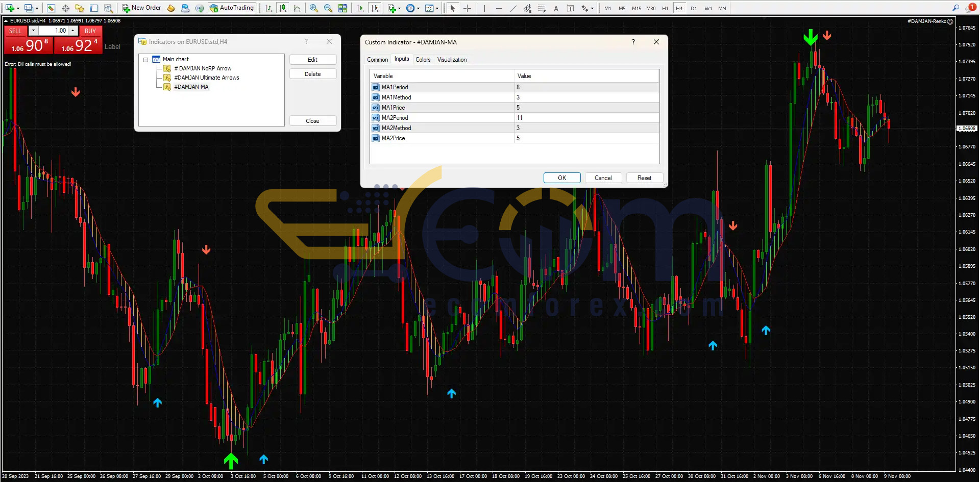Viewport: 980px width, 482px height.
Task: Open the Periods clock icon
Action: (x=410, y=8)
